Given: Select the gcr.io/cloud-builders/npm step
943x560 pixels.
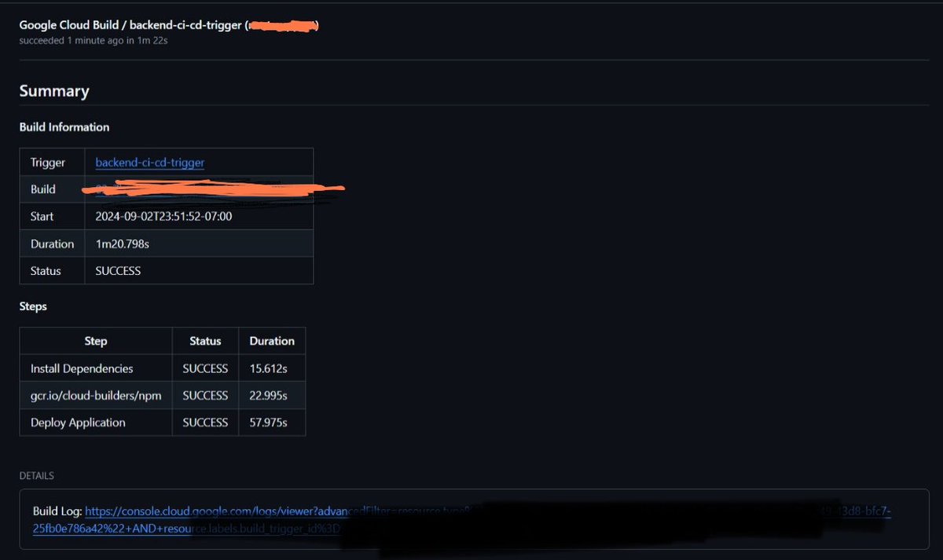Looking at the screenshot, I should tap(96, 396).
